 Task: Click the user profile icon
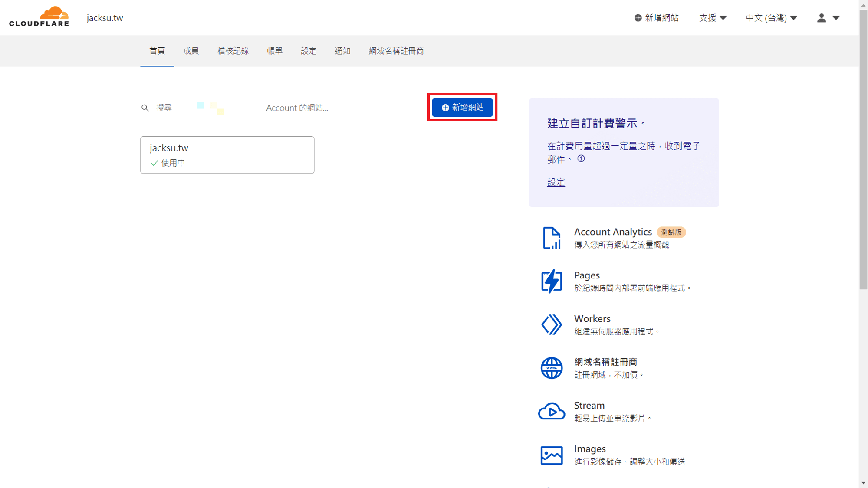coord(821,18)
